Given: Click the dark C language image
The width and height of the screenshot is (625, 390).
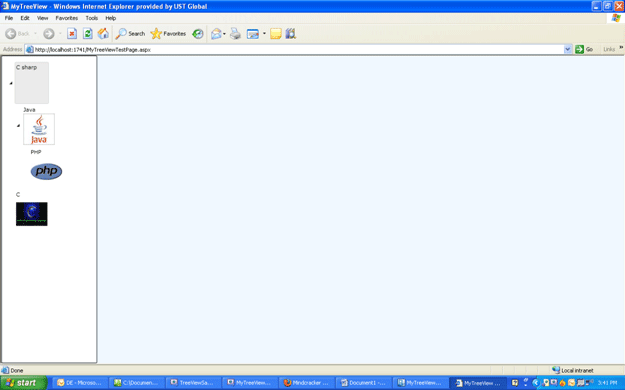Looking at the screenshot, I should [31, 214].
